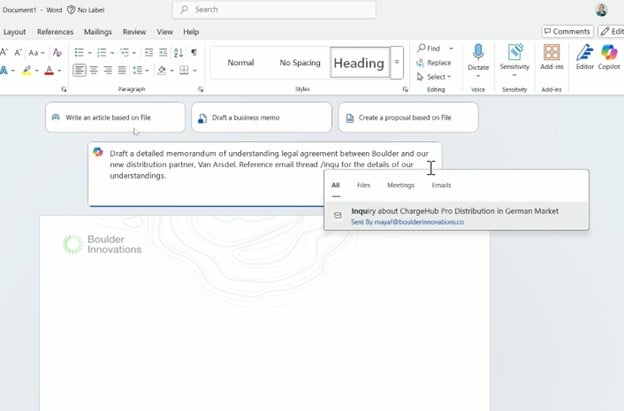Toggle show paragraph marks

[194, 53]
